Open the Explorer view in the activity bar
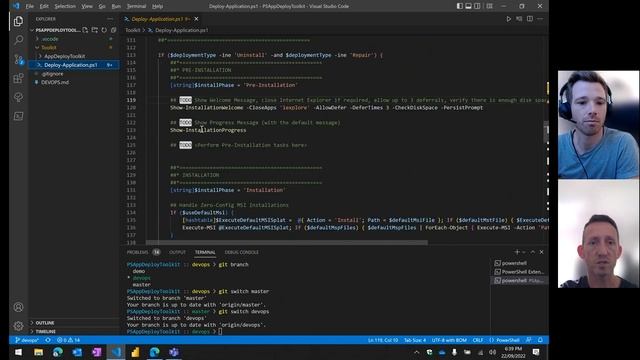The image size is (640, 360). [x=18, y=21]
